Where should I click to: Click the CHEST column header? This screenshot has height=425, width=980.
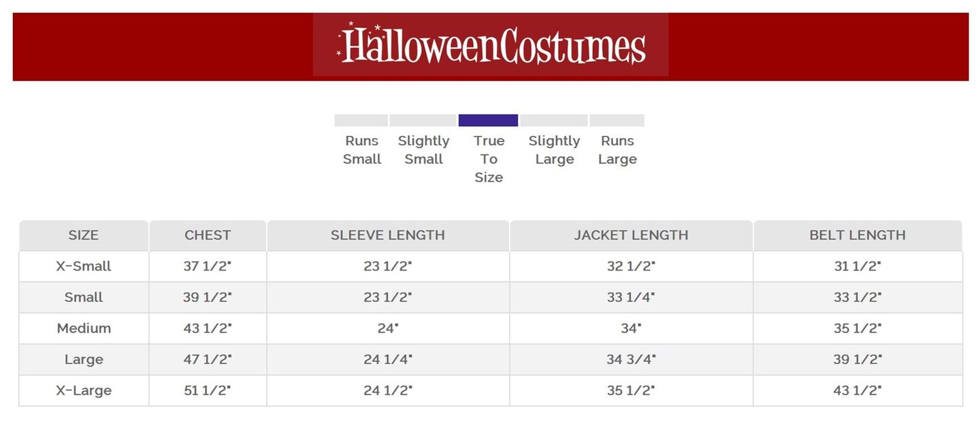click(208, 235)
